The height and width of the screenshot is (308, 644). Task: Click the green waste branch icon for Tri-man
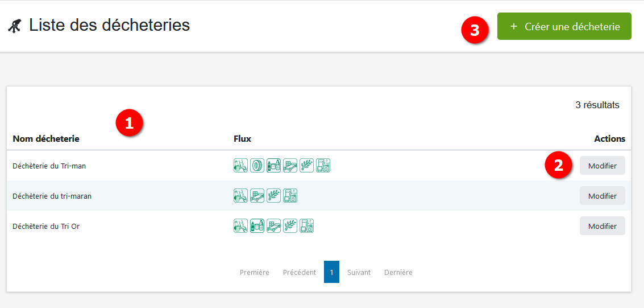(x=306, y=166)
